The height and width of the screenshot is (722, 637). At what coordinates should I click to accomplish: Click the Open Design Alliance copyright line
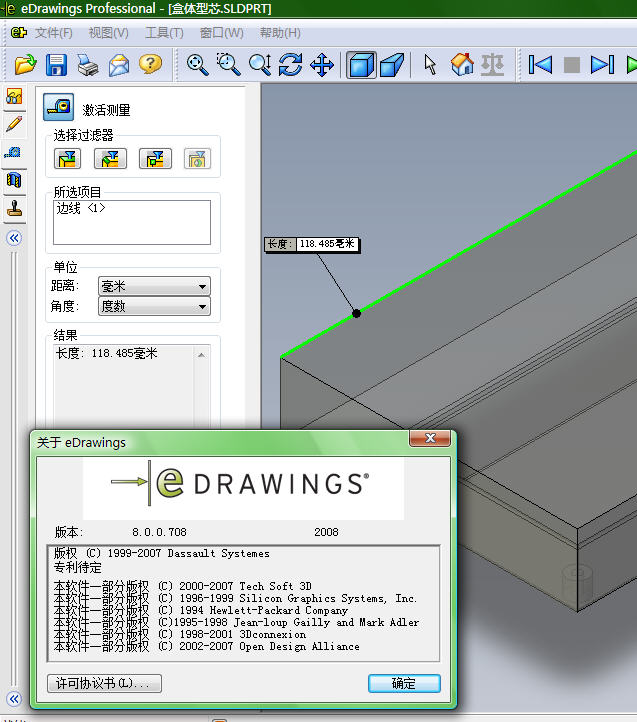(x=207, y=646)
